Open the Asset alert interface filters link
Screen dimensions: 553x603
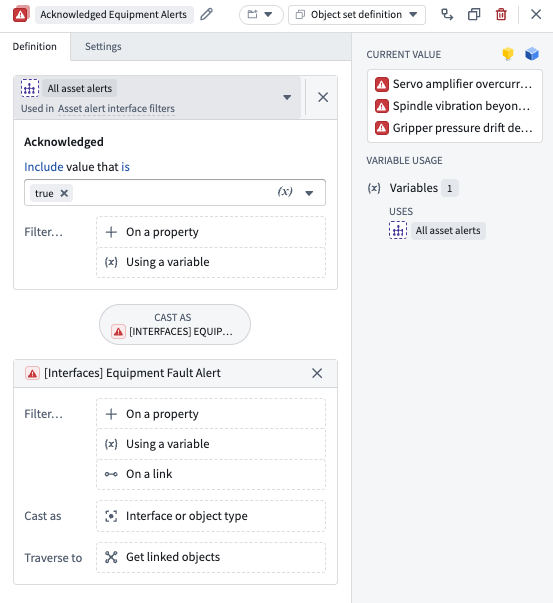click(116, 108)
